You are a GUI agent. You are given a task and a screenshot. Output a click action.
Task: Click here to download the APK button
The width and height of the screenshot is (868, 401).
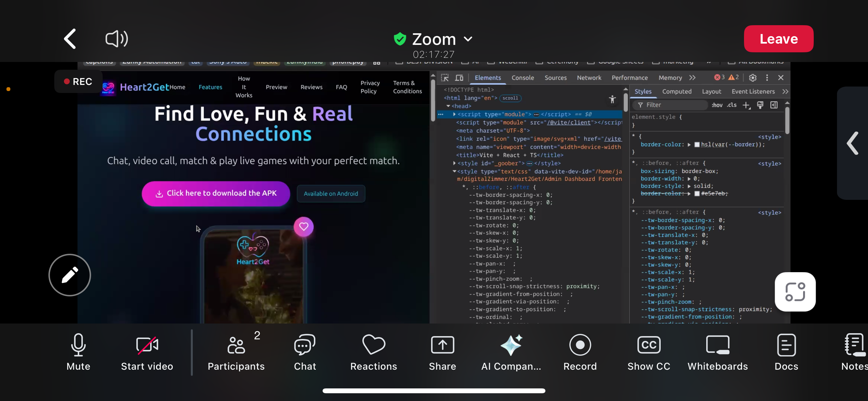coord(216,193)
